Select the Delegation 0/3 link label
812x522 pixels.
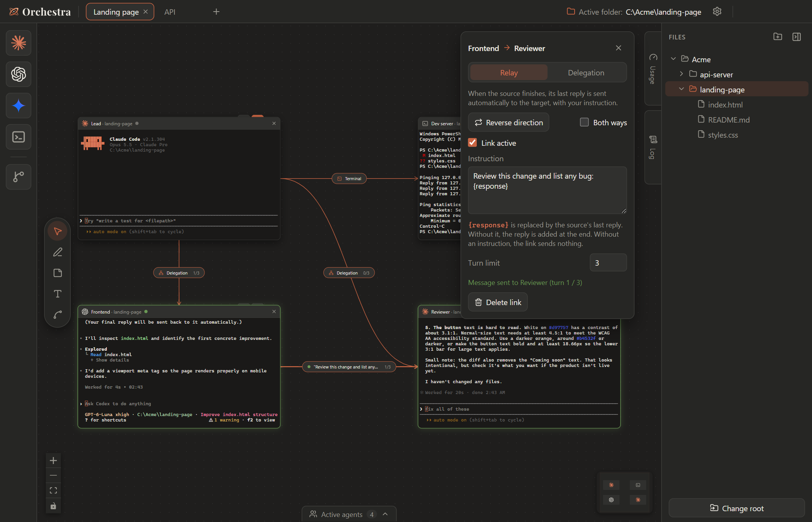pos(349,273)
